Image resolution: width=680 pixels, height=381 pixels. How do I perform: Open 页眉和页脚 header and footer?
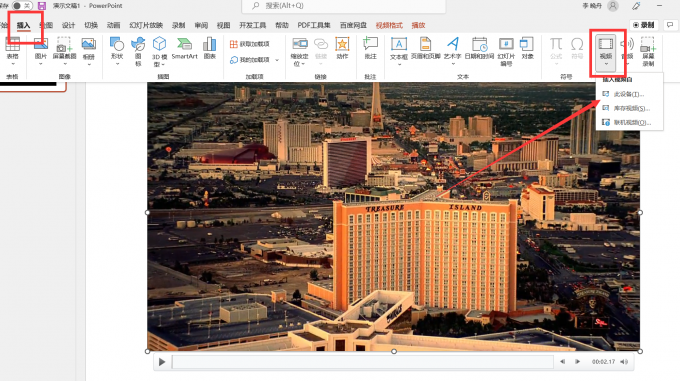(x=425, y=48)
